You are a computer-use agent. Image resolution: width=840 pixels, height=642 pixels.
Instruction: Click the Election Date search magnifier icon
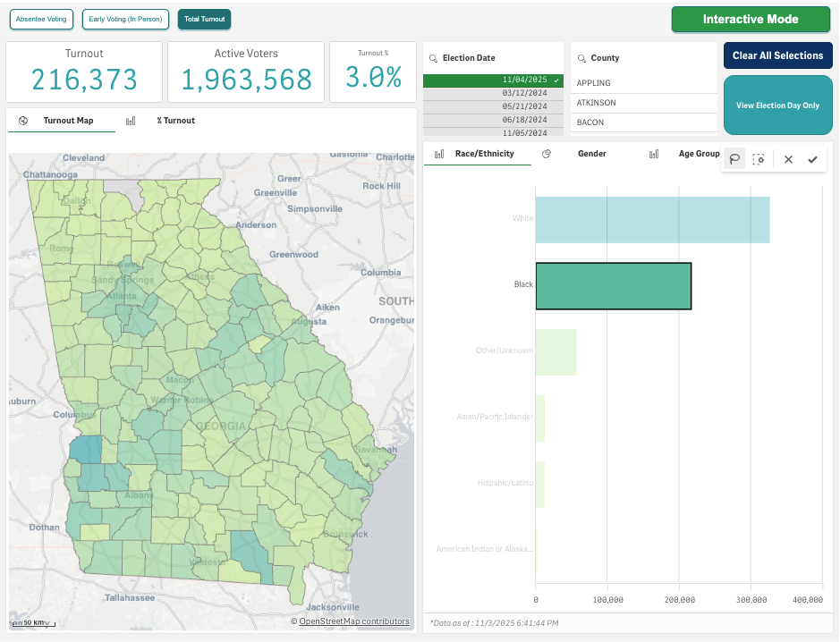434,58
